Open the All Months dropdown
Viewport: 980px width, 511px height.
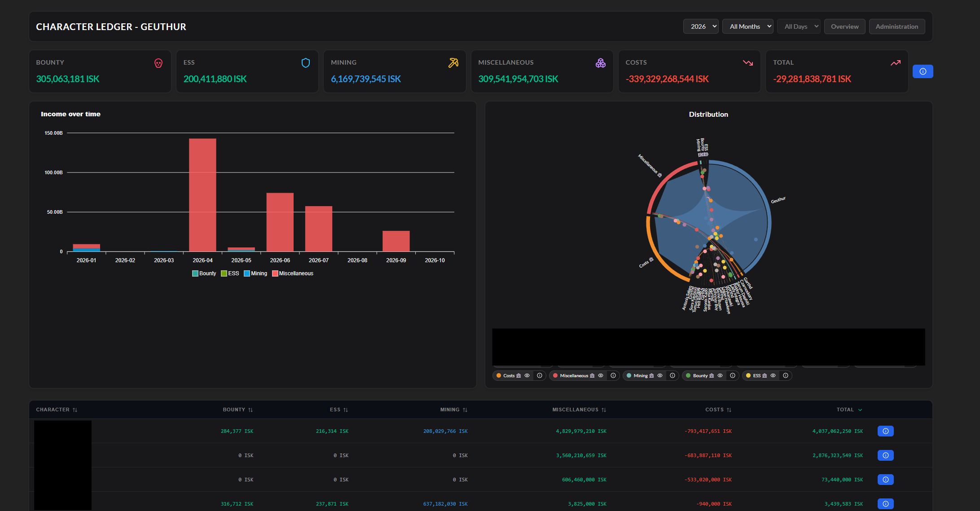click(x=748, y=26)
